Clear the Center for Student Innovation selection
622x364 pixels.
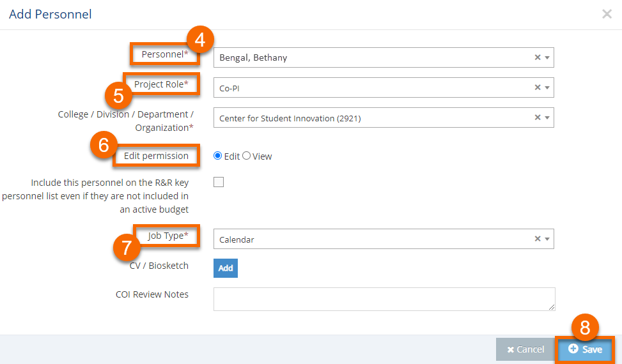point(538,118)
